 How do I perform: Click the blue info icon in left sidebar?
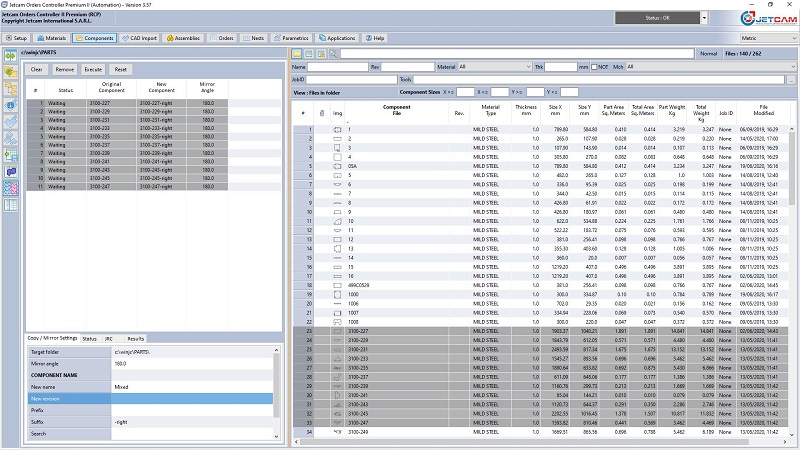(12, 104)
